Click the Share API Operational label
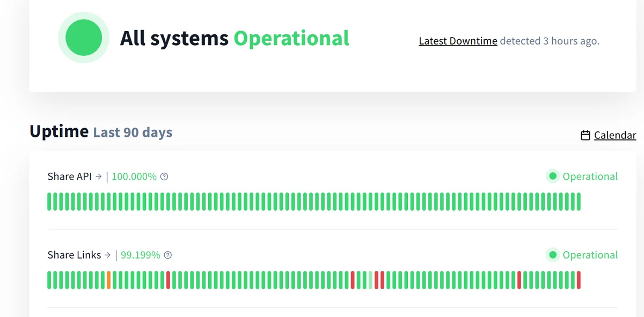The height and width of the screenshot is (317, 644). (x=590, y=176)
